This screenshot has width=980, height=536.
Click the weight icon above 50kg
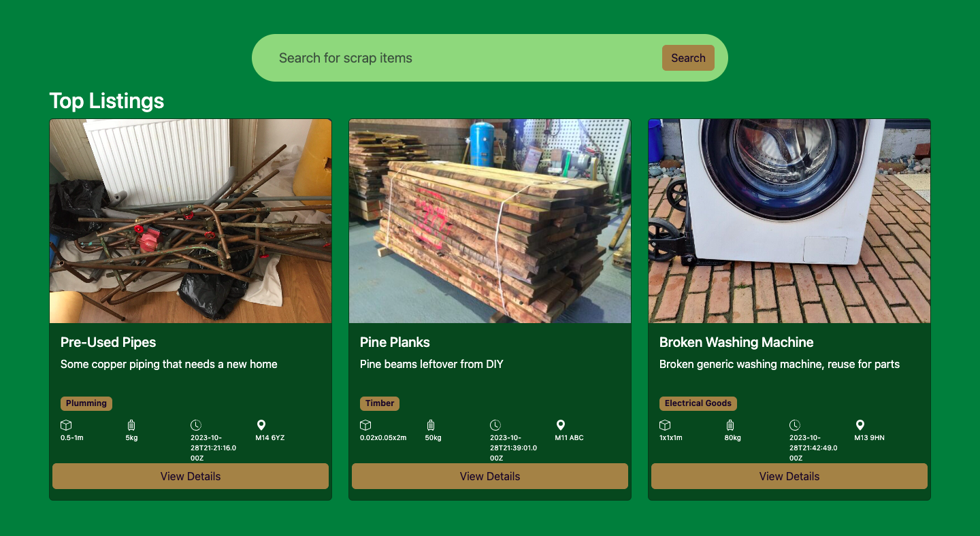pos(431,425)
